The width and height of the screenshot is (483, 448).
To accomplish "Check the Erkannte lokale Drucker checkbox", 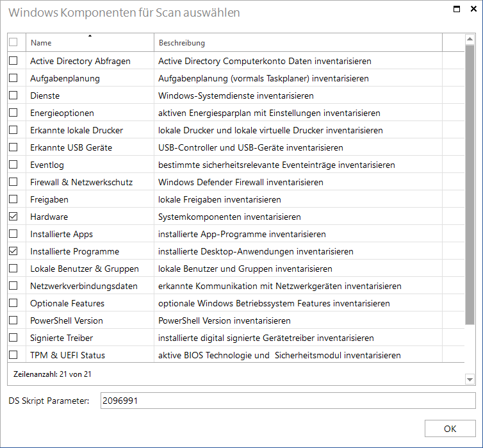I will (x=13, y=130).
